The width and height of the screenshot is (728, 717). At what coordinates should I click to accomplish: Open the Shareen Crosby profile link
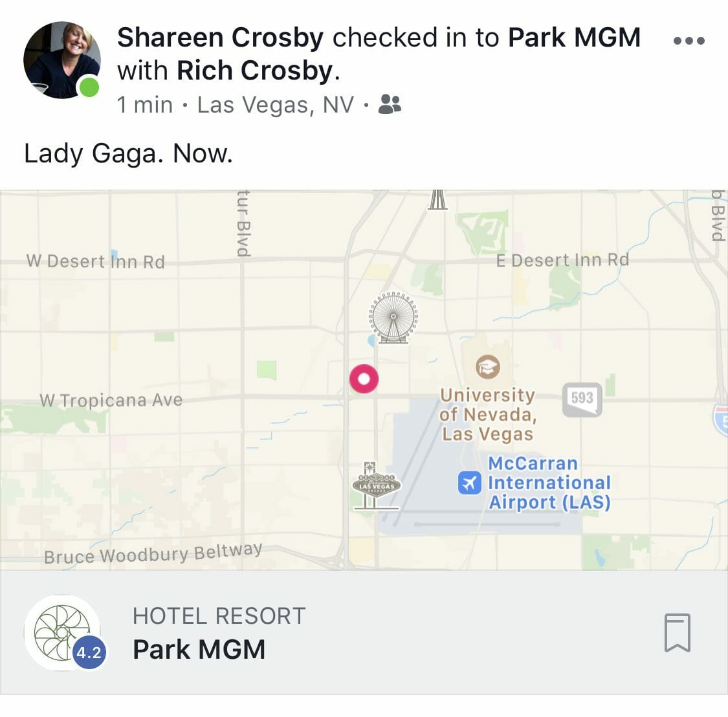[x=220, y=37]
